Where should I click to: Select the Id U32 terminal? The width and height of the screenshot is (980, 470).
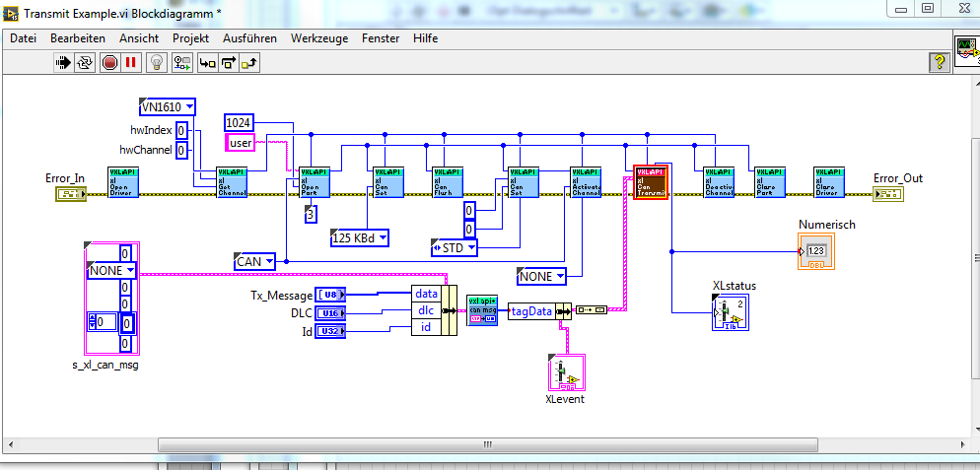coord(330,331)
